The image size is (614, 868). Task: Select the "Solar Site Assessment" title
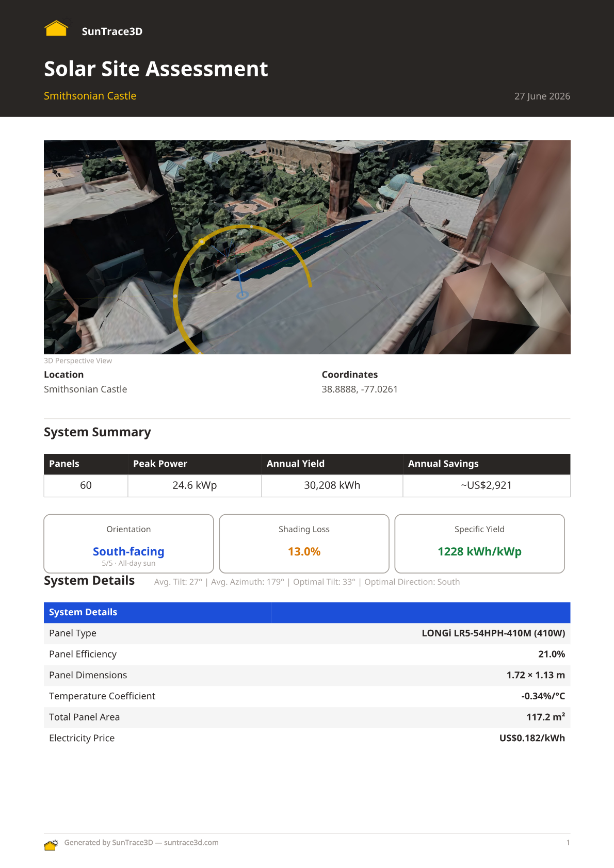point(156,69)
